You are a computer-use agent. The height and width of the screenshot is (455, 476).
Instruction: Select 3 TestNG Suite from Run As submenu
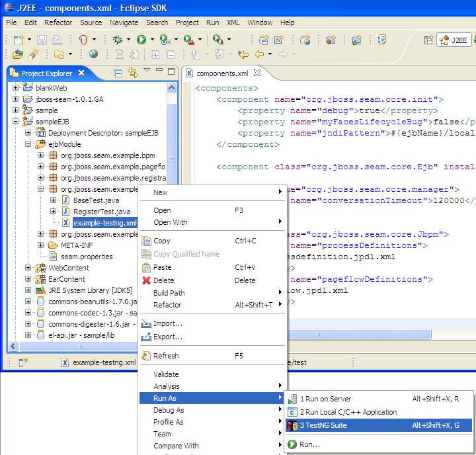(379, 425)
